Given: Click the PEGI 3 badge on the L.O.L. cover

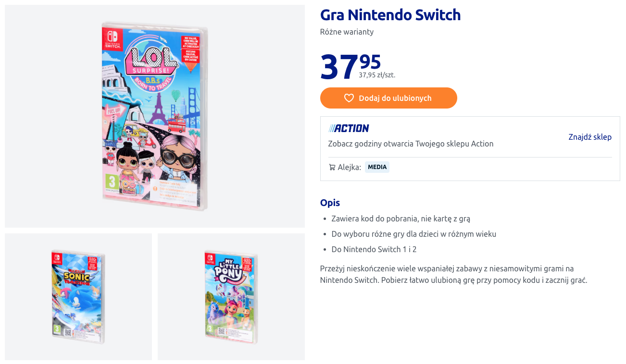Looking at the screenshot, I should click(112, 181).
